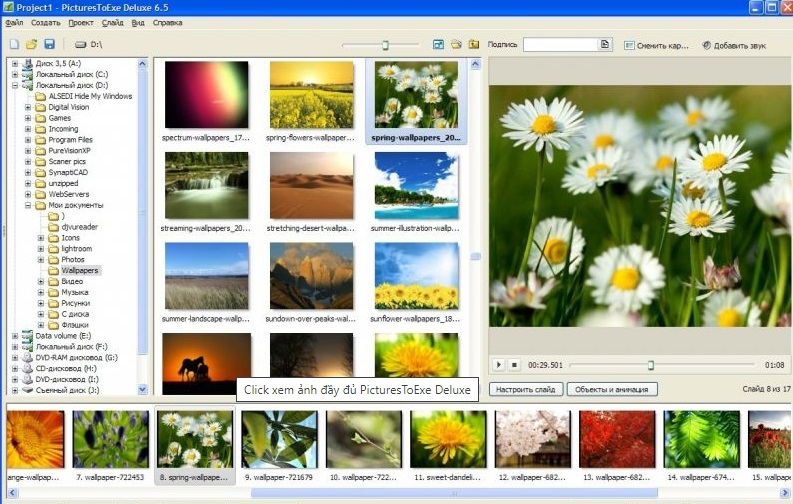Click folder tree scroll-down arrow
Viewport: 793px width, 504px height.
coord(143,389)
